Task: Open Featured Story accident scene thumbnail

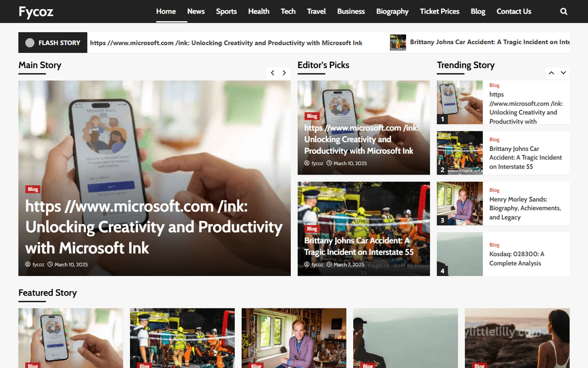Action: pyautogui.click(x=182, y=338)
